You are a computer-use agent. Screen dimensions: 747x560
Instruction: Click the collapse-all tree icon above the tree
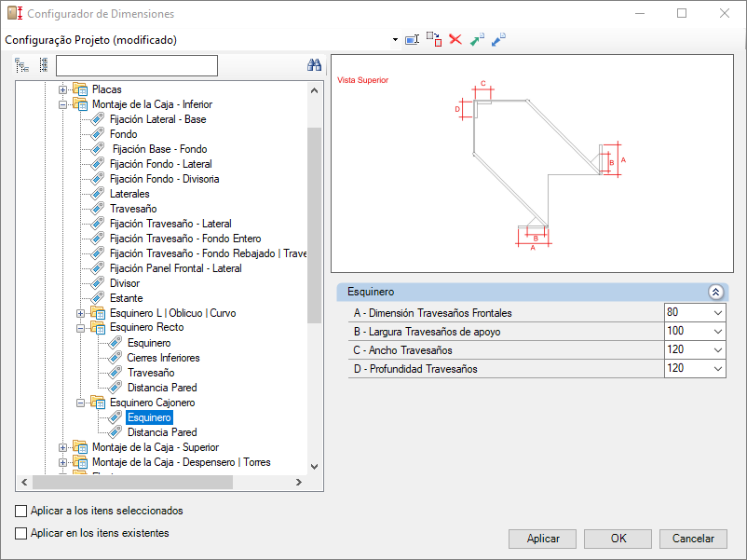(44, 65)
